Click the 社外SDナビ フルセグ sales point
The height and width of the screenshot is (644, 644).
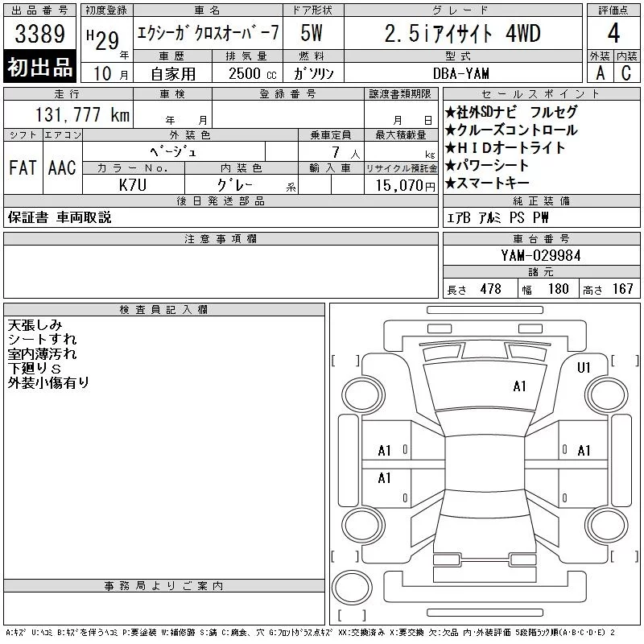tap(511, 112)
